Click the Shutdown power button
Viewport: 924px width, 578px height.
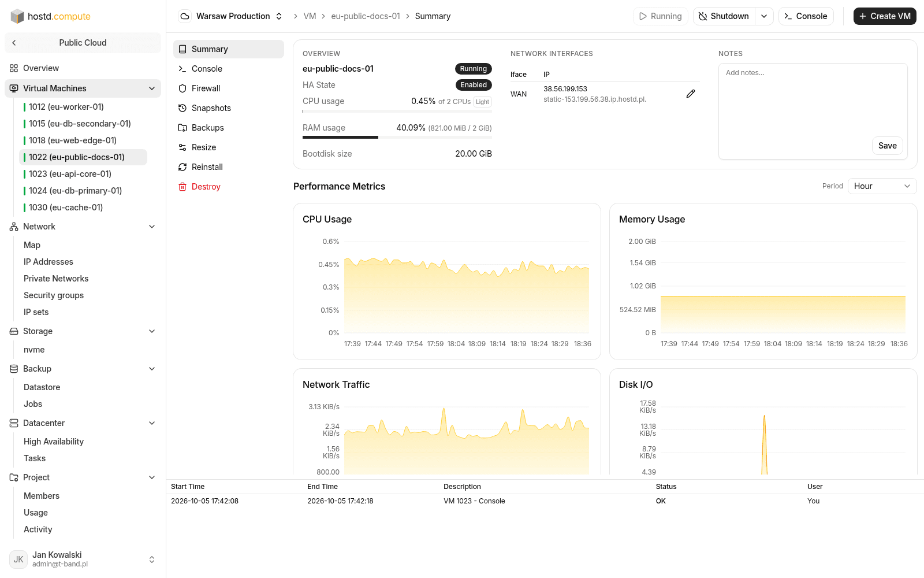[x=724, y=16]
